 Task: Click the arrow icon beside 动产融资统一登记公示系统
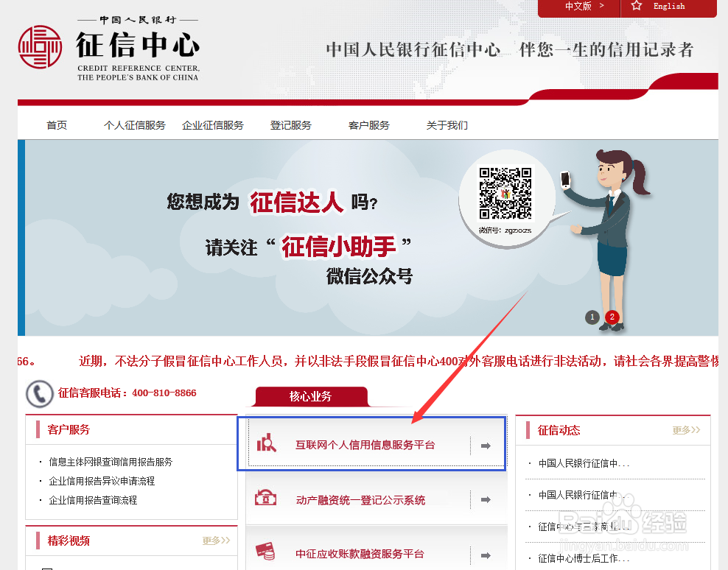[x=486, y=499]
